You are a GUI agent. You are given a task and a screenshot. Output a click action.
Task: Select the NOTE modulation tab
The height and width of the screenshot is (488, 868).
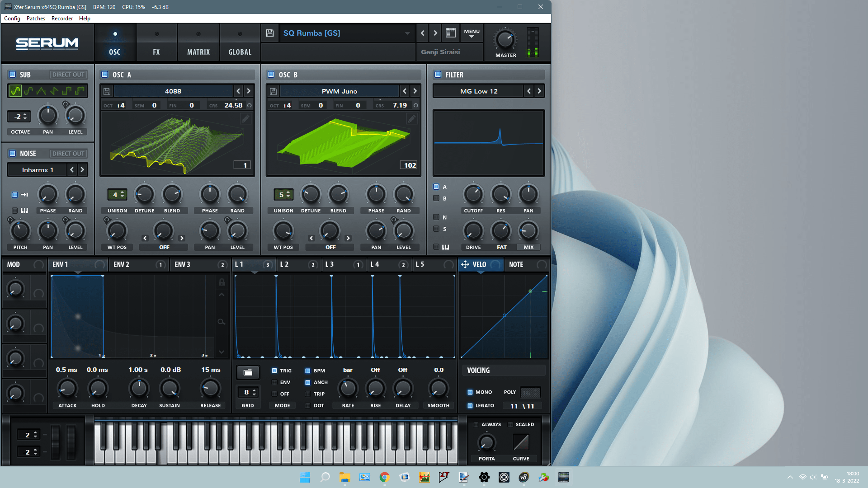[x=527, y=265]
